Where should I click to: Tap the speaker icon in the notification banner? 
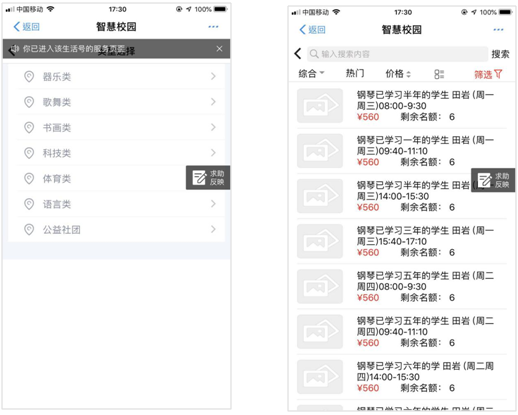coord(14,49)
